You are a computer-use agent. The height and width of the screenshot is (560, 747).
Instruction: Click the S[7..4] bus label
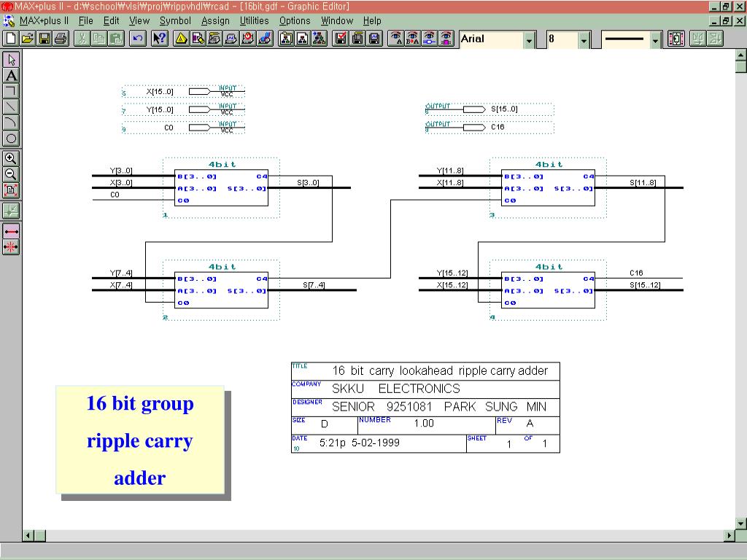314,285
